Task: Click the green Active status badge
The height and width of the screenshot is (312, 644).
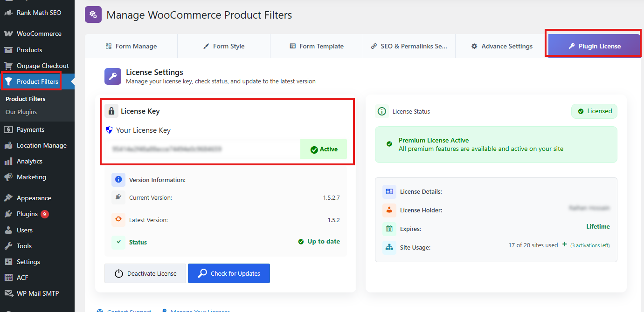Action: [x=324, y=149]
